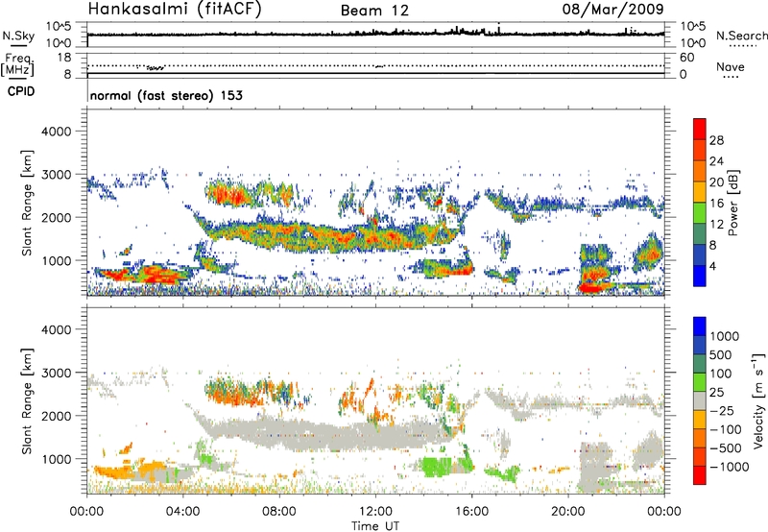Click the "60" tick on the Nave axis
The image size is (768, 532).
pos(686,58)
